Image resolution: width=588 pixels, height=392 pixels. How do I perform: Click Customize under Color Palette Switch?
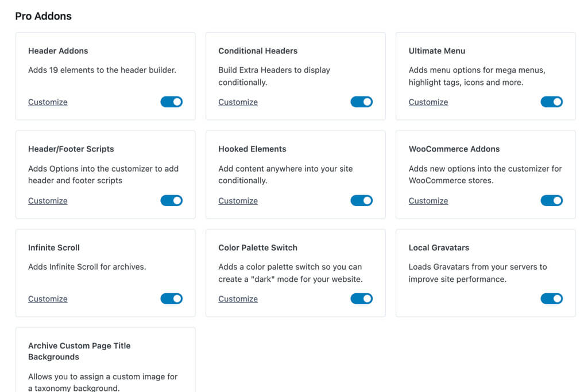tap(238, 299)
